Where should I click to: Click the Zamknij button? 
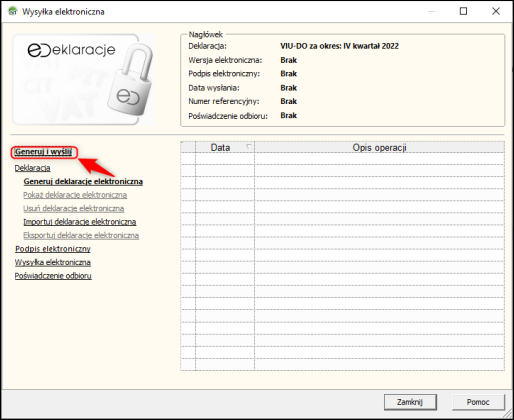point(410,402)
